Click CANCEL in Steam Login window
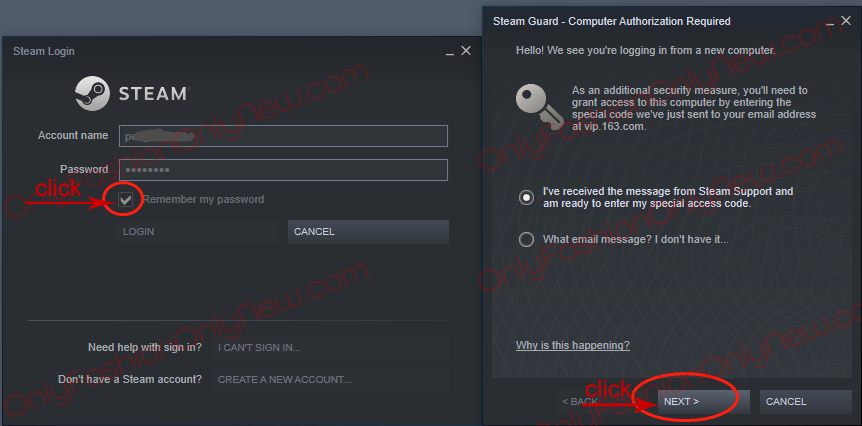862x426 pixels. [x=368, y=232]
